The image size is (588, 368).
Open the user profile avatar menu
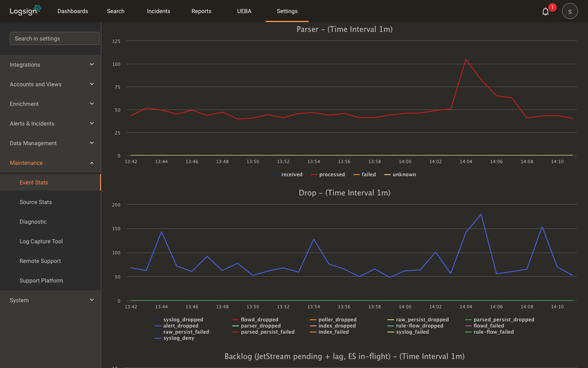coord(570,11)
